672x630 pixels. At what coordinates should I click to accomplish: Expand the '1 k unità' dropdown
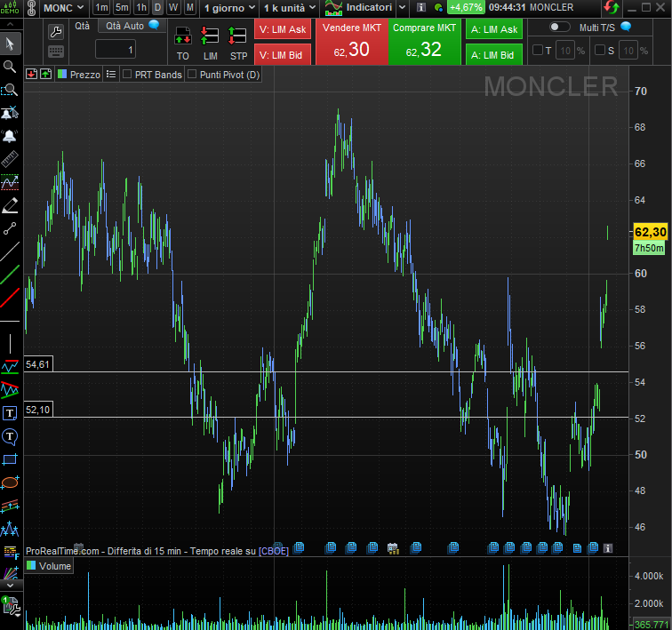coord(290,8)
